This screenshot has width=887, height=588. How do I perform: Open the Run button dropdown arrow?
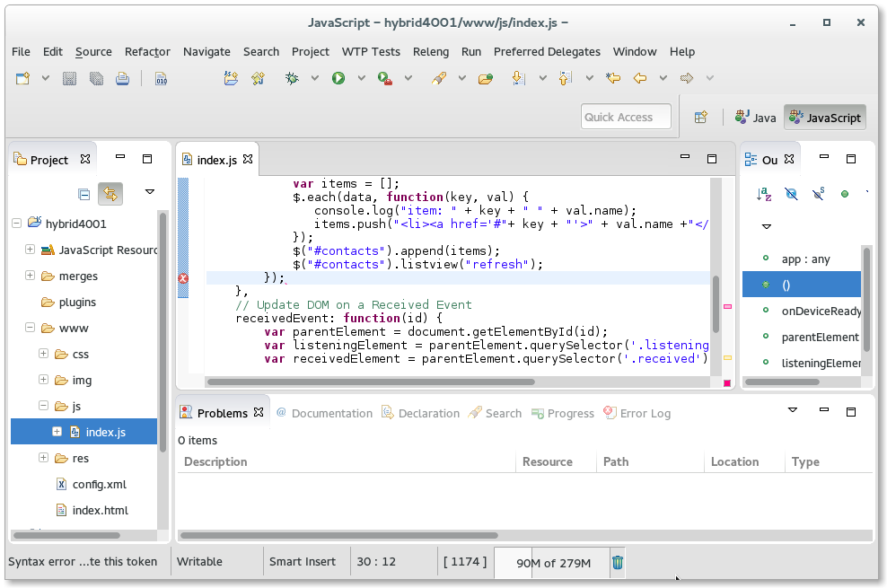[x=360, y=79]
